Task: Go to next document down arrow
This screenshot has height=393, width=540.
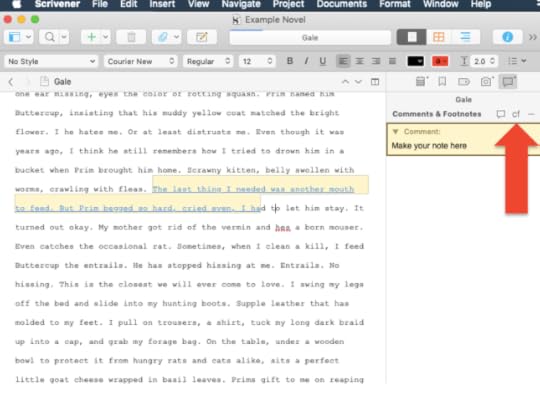Action: (x=358, y=82)
